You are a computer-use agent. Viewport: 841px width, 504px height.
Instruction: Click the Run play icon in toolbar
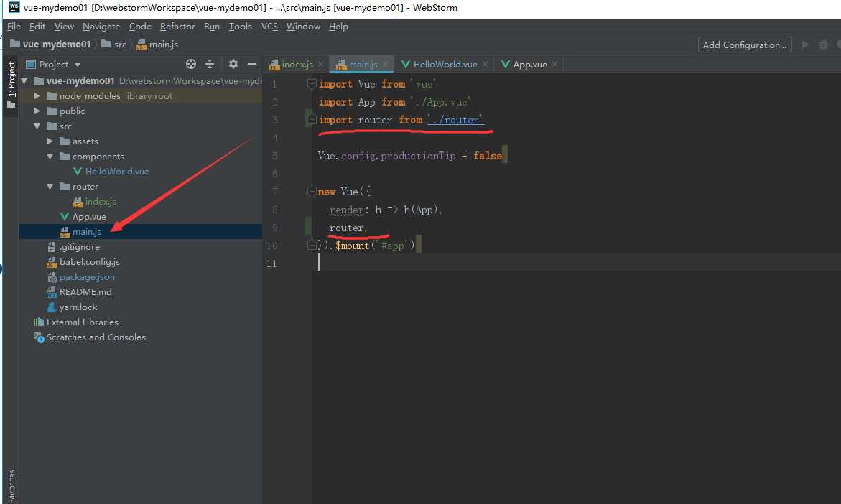(x=805, y=45)
